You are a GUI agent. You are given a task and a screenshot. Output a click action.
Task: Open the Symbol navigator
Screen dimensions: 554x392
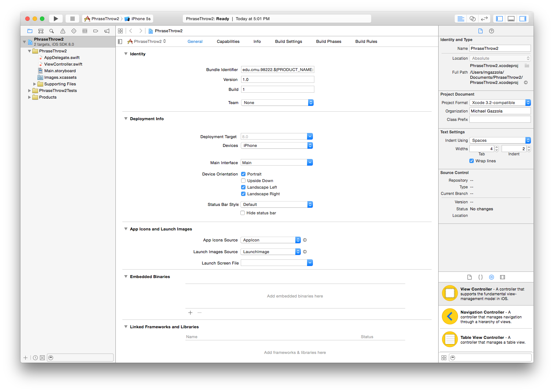pyautogui.click(x=41, y=31)
